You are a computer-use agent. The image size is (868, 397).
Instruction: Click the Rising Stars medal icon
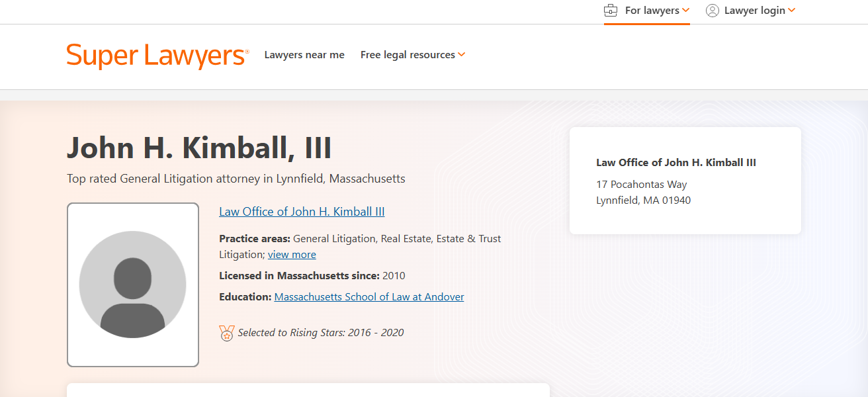point(227,333)
